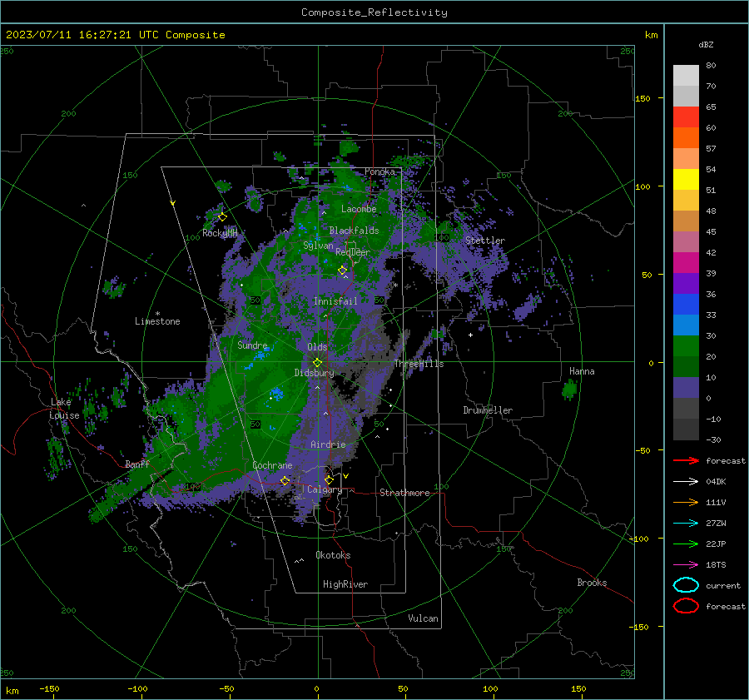The height and width of the screenshot is (700, 749).
Task: Click the Blackfalds label on map
Action: (x=354, y=231)
